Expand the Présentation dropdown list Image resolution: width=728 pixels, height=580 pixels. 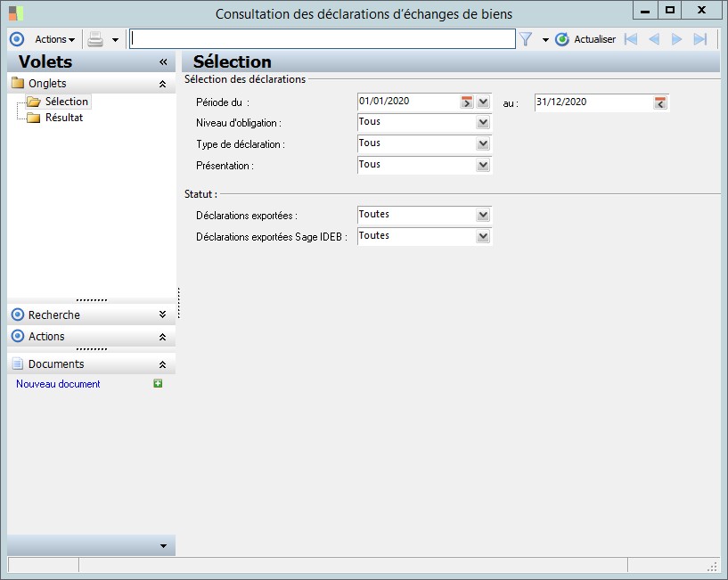[x=483, y=166]
